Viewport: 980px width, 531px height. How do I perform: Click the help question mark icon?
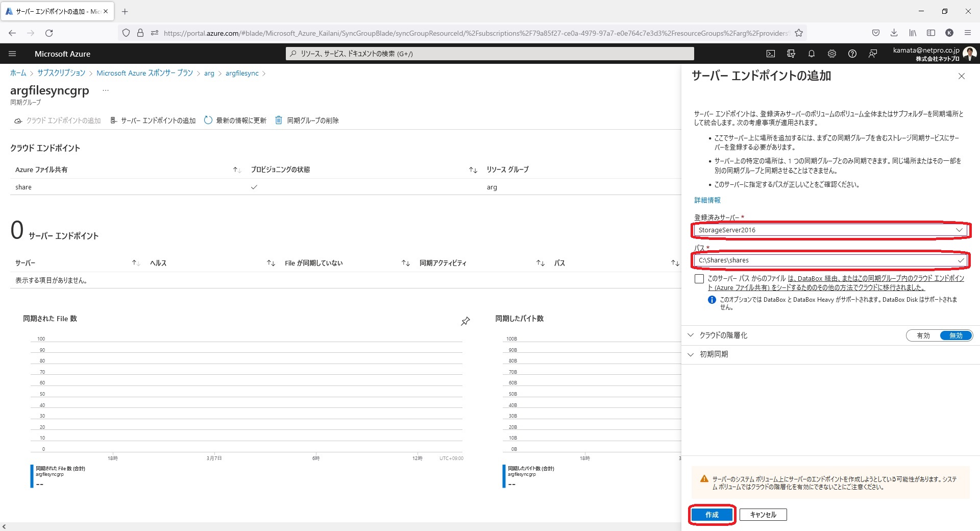[852, 54]
